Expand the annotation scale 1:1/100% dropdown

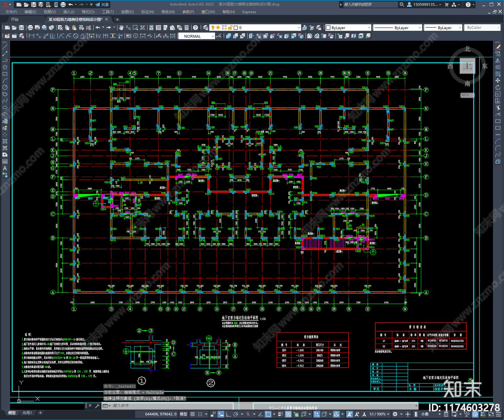click(x=379, y=414)
